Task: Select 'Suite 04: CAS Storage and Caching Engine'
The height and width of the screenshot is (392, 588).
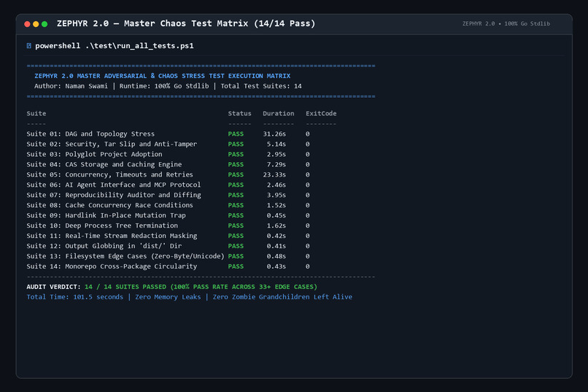Action: tap(104, 164)
